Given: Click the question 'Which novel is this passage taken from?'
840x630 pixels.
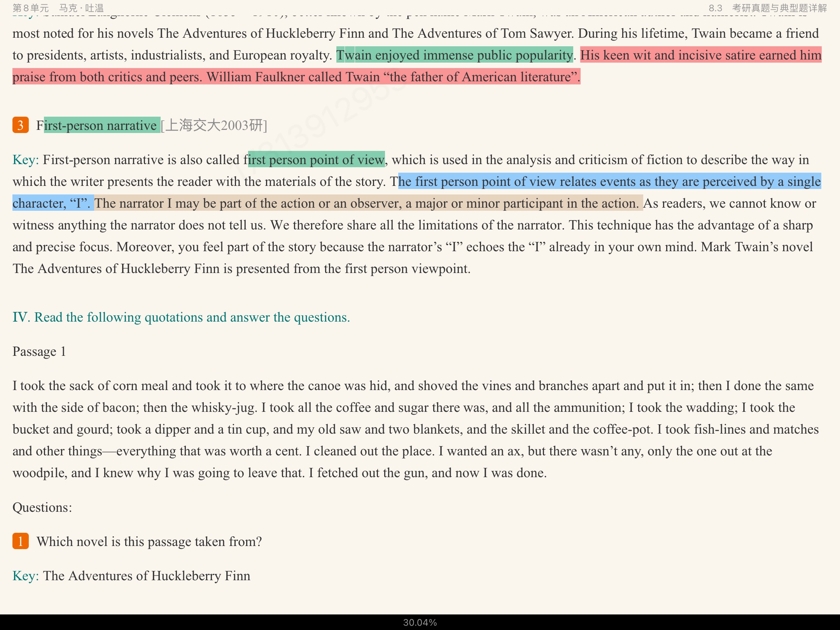Looking at the screenshot, I should tap(149, 541).
